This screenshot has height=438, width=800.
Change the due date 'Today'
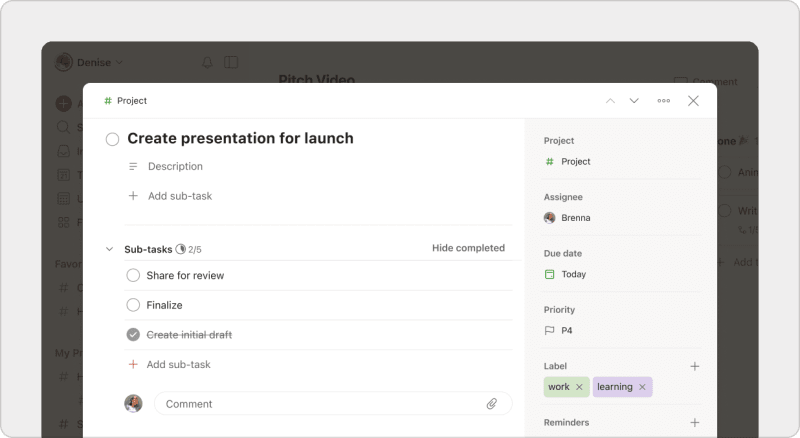point(565,274)
